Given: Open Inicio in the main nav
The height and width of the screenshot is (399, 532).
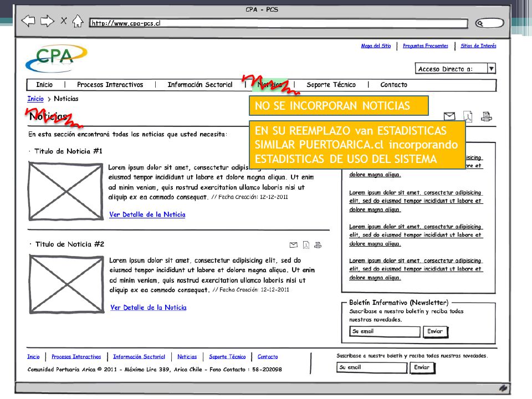Looking at the screenshot, I should 44,85.
